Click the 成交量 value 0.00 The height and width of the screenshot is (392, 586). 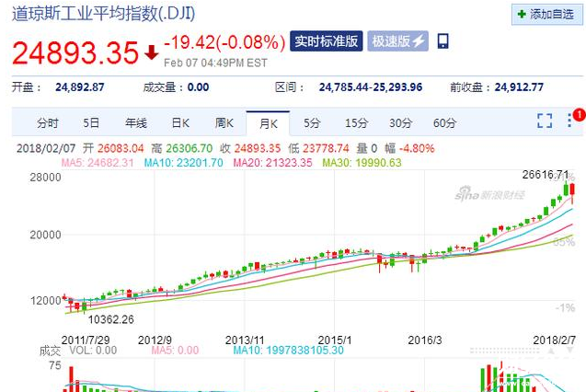pyautogui.click(x=198, y=87)
